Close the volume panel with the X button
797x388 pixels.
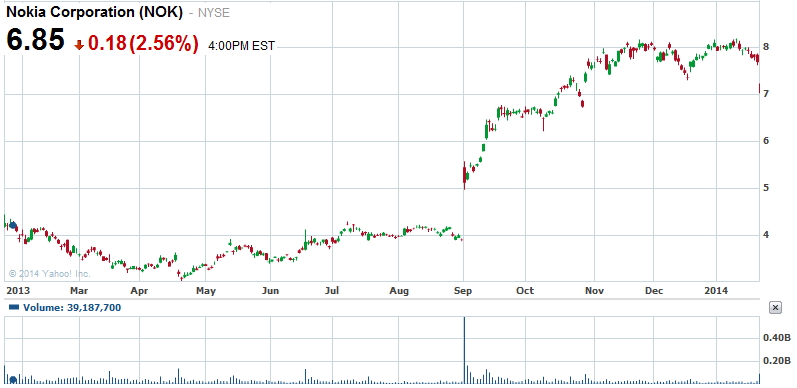click(x=775, y=307)
